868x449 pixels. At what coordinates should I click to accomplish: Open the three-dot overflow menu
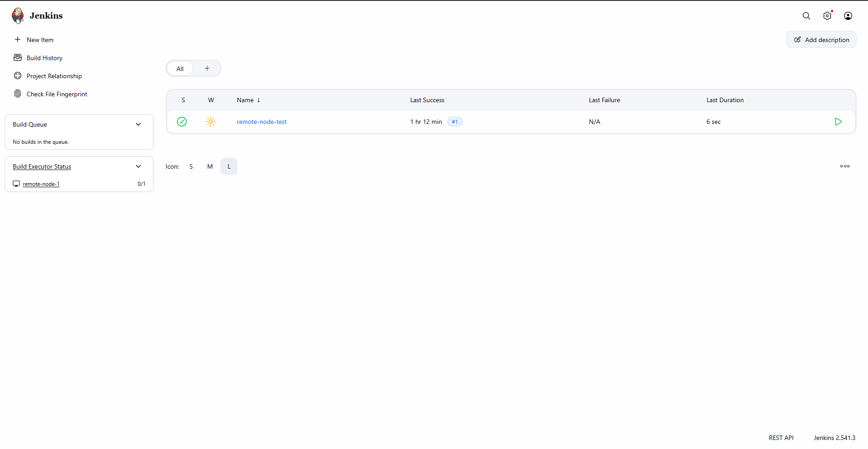pyautogui.click(x=845, y=166)
